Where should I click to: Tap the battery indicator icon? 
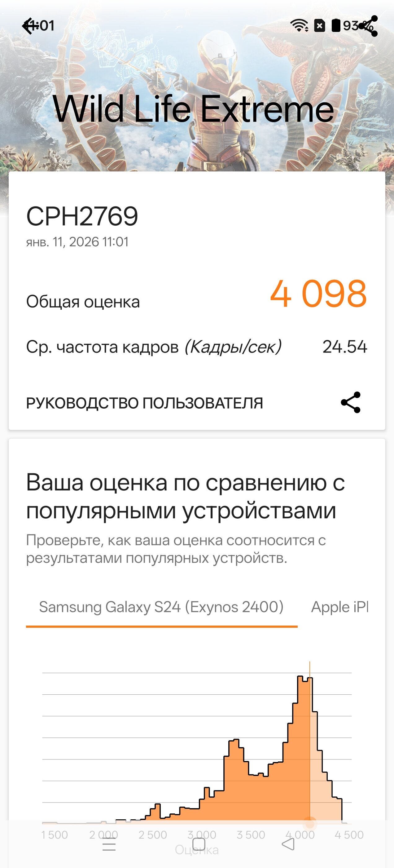click(336, 26)
